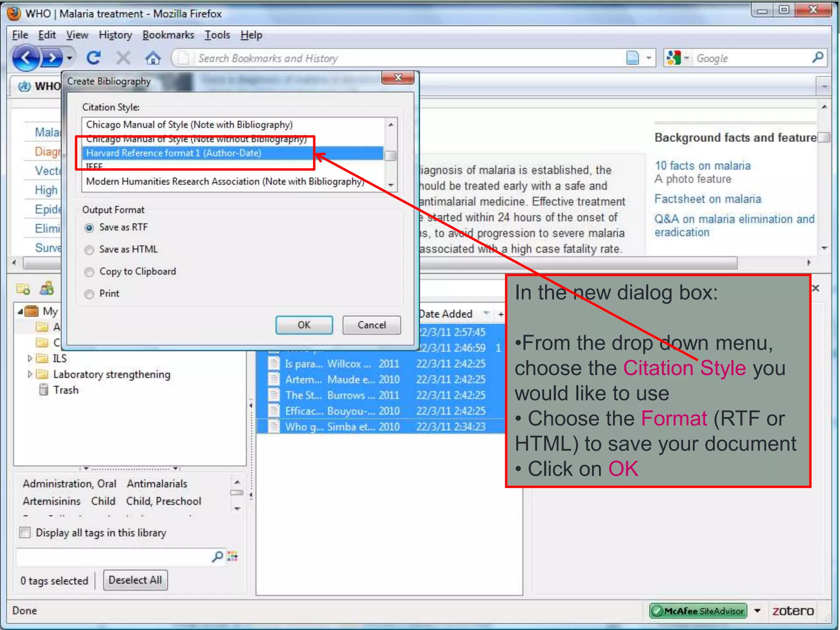
Task: Click the Google search input field
Action: 751,58
